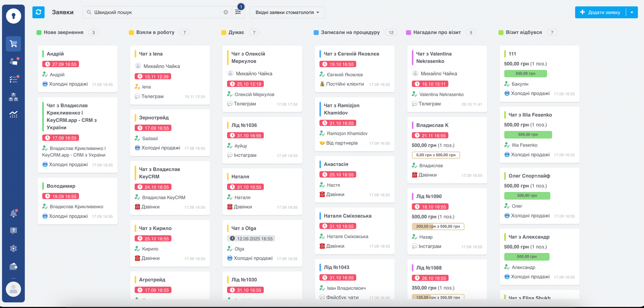The height and width of the screenshot is (308, 644).
Task: Open the chat messages icon in sidebar
Action: point(13,62)
